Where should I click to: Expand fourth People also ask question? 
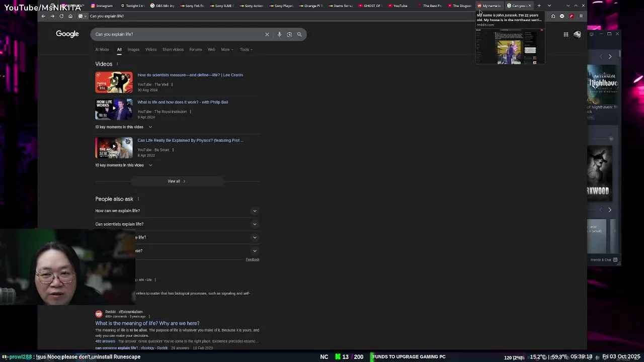tap(177, 250)
